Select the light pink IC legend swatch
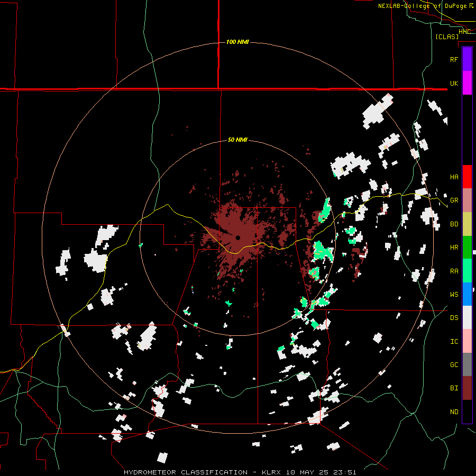 (x=467, y=341)
